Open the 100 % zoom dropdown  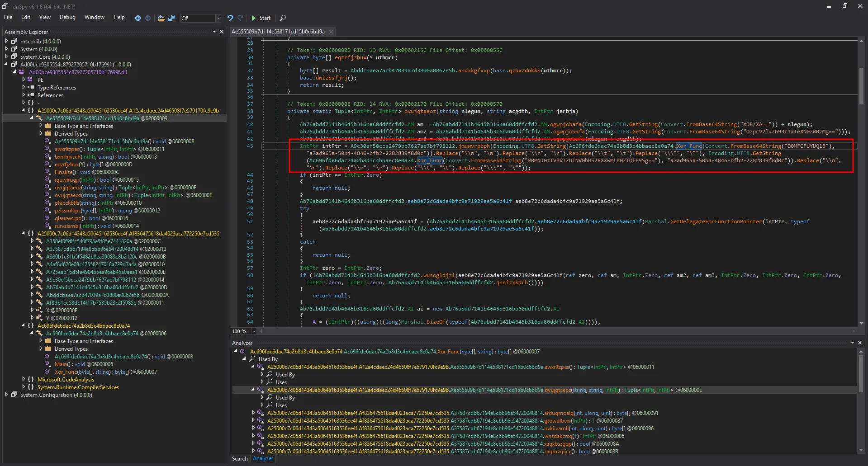click(x=254, y=331)
